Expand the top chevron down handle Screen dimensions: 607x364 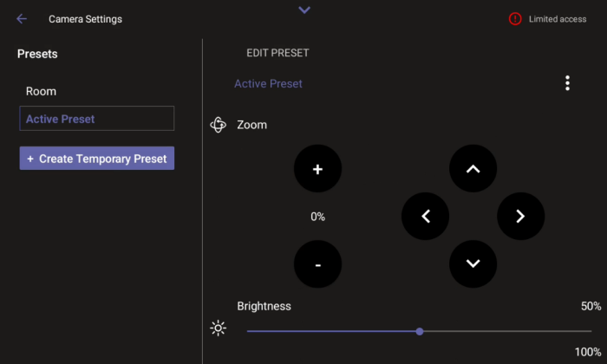[303, 10]
